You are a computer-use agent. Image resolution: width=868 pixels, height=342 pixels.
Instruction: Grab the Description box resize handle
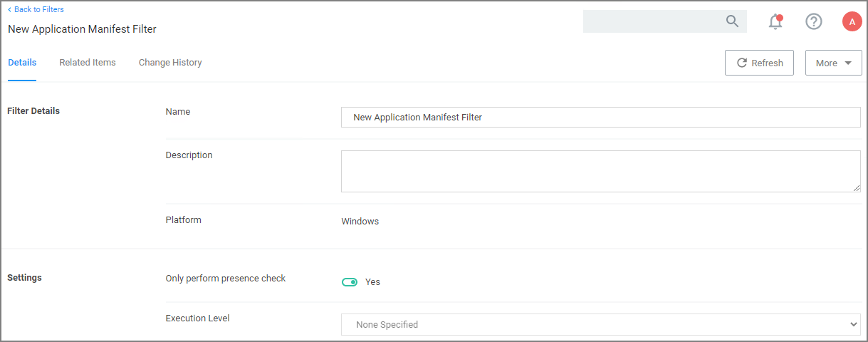point(857,188)
